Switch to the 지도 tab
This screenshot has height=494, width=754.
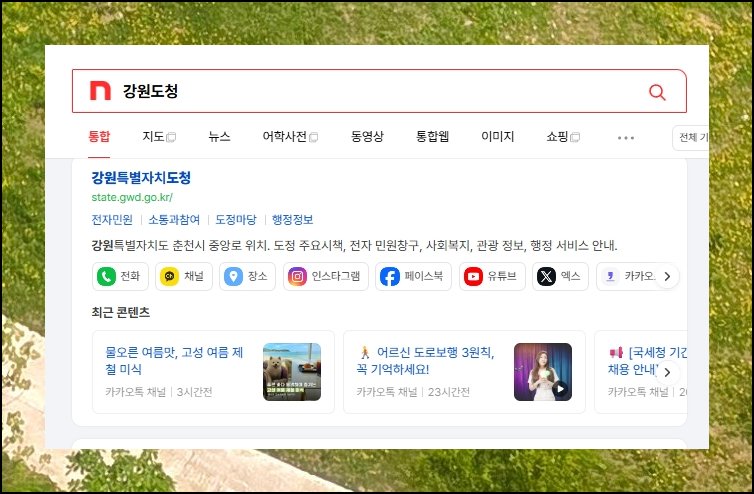tap(153, 137)
